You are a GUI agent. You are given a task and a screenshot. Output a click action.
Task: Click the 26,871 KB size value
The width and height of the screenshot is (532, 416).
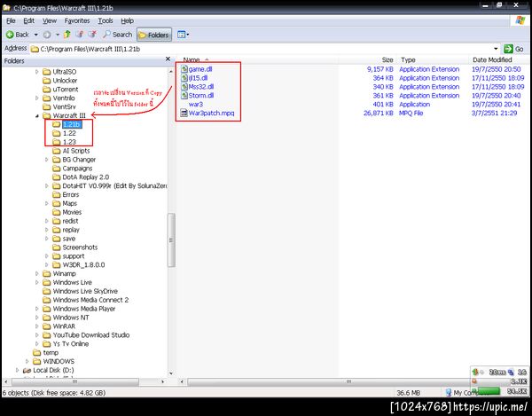point(378,114)
